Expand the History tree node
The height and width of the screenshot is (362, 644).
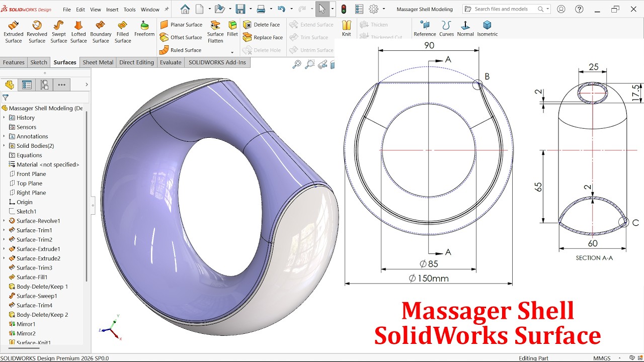[4, 118]
